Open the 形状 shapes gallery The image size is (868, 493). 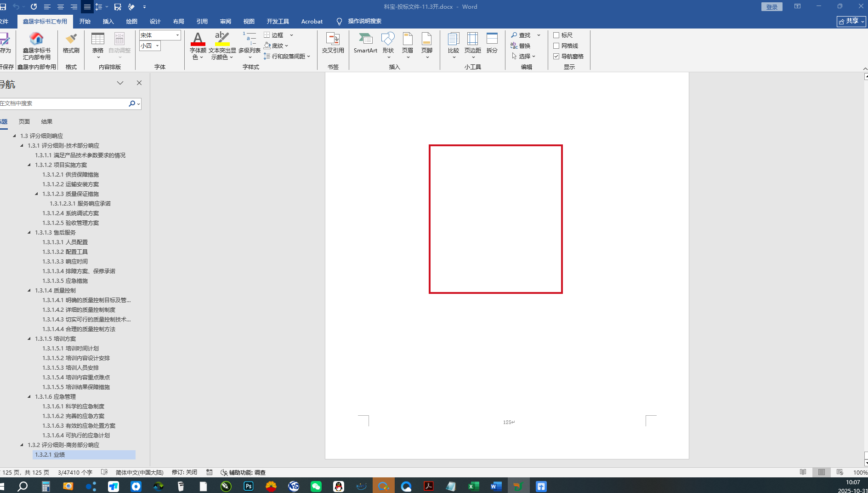pyautogui.click(x=388, y=45)
